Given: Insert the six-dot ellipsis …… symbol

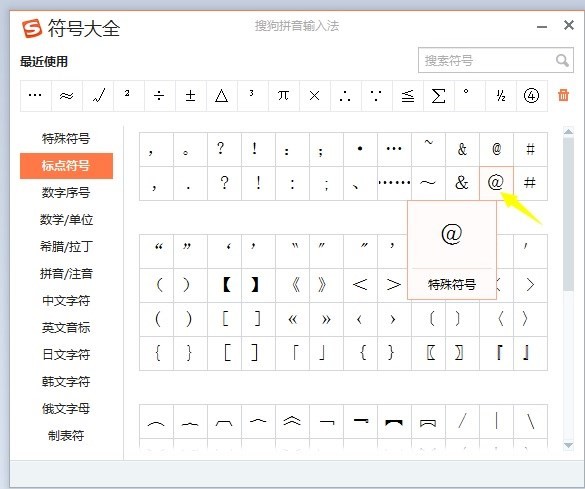Looking at the screenshot, I should (394, 183).
